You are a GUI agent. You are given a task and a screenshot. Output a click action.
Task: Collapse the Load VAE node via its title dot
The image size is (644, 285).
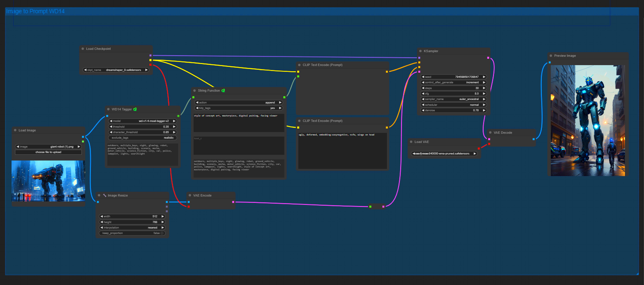[x=411, y=142]
